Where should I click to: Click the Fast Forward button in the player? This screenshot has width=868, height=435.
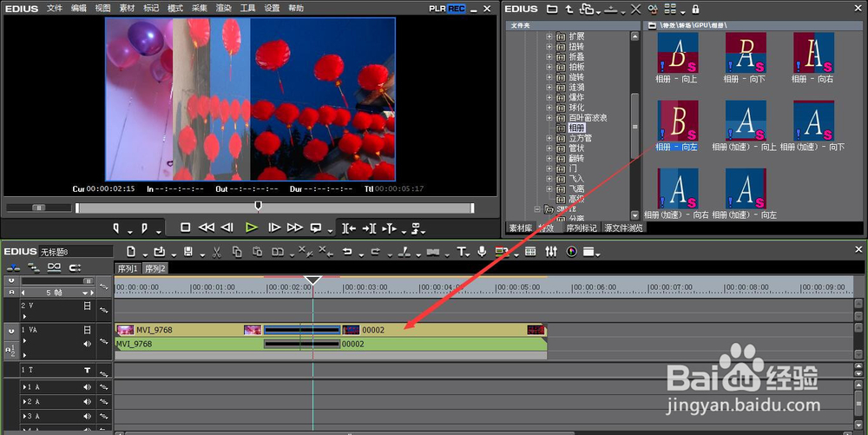coord(294,227)
